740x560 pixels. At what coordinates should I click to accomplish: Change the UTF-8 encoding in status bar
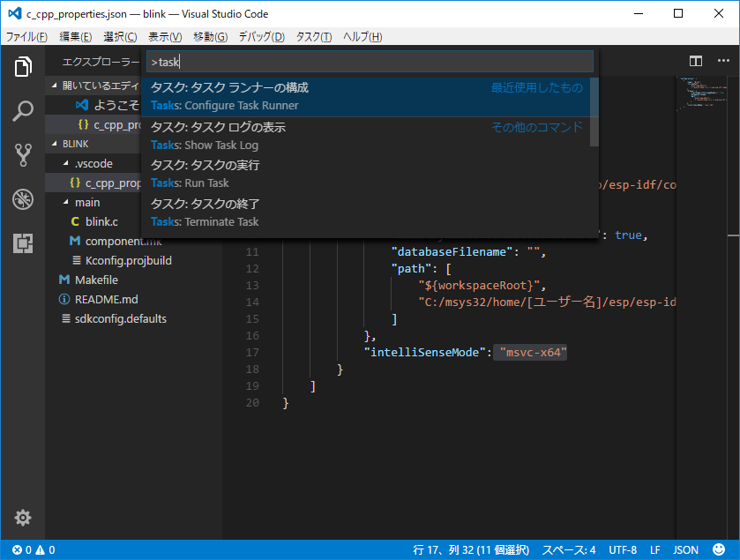(623, 550)
